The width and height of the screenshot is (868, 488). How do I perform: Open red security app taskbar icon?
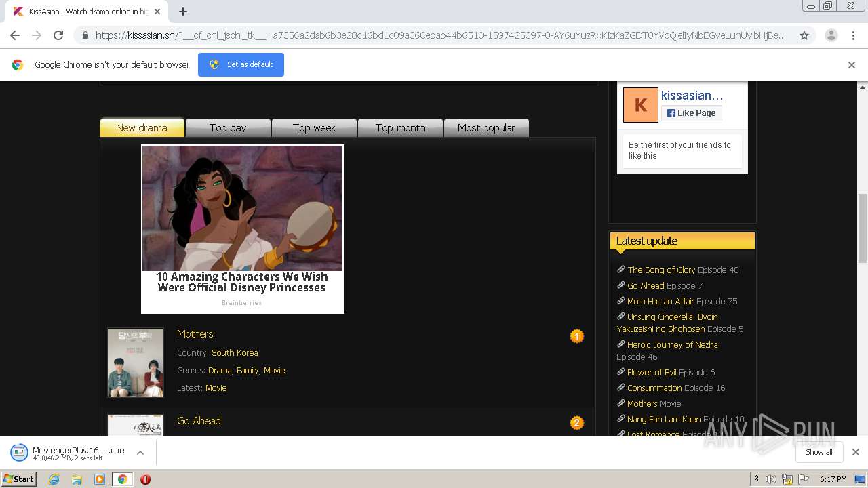coord(145,479)
